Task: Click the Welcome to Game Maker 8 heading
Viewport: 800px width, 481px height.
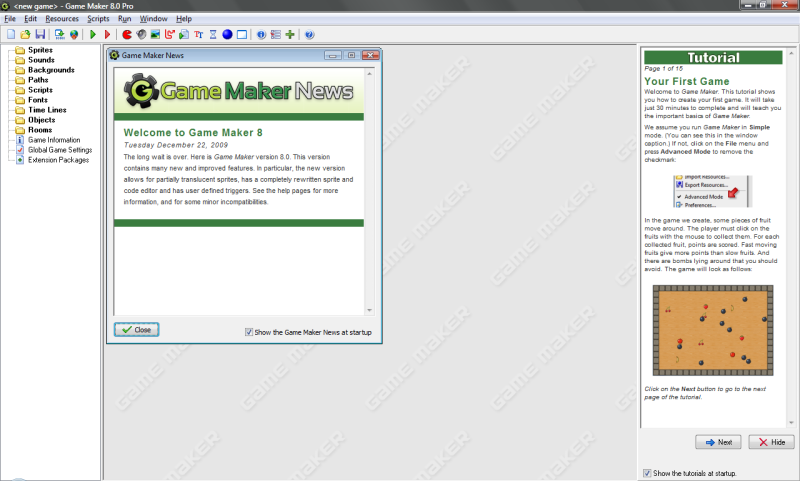Action: [x=193, y=133]
